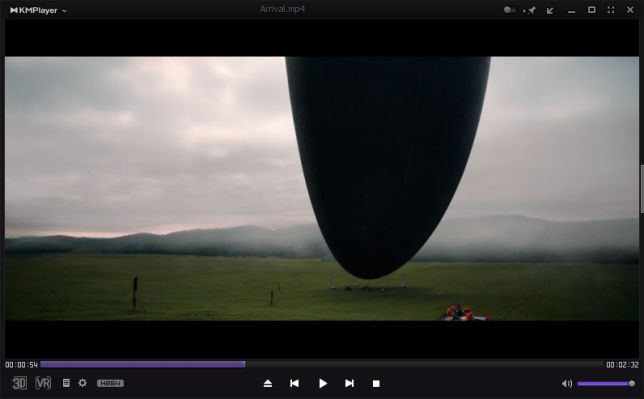Pin the player window always on top

[531, 10]
